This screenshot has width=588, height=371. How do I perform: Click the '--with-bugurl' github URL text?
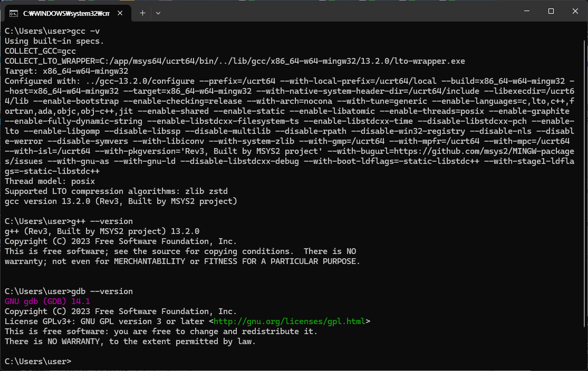(x=451, y=151)
